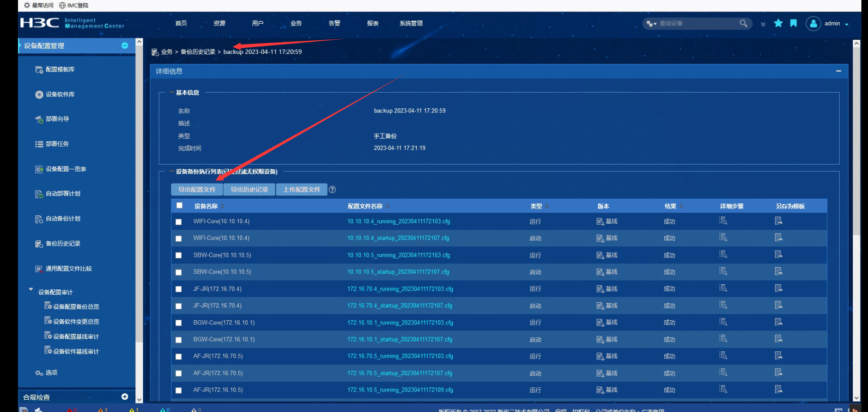Tick checkbox for 10.10.10.5_running row
The image size is (868, 412).
(179, 255)
